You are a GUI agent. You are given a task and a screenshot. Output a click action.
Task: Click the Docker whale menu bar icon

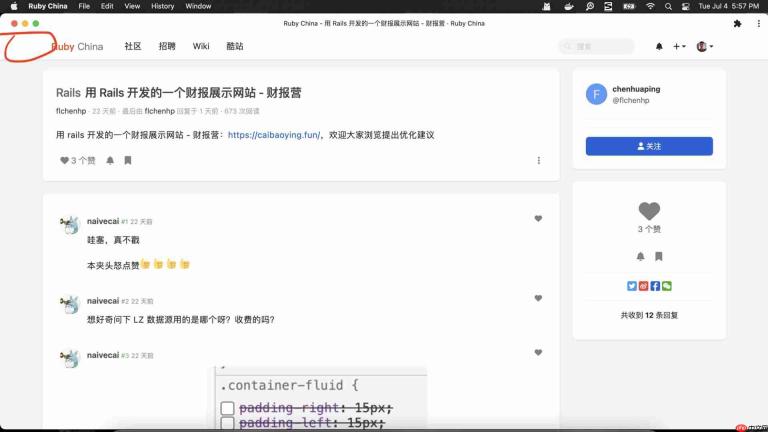click(x=568, y=6)
